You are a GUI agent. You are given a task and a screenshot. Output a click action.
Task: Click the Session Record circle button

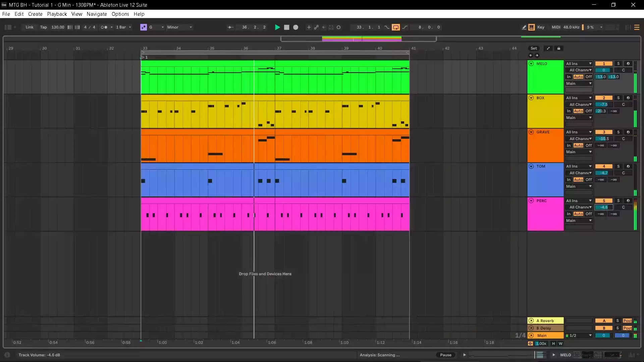[x=338, y=27]
